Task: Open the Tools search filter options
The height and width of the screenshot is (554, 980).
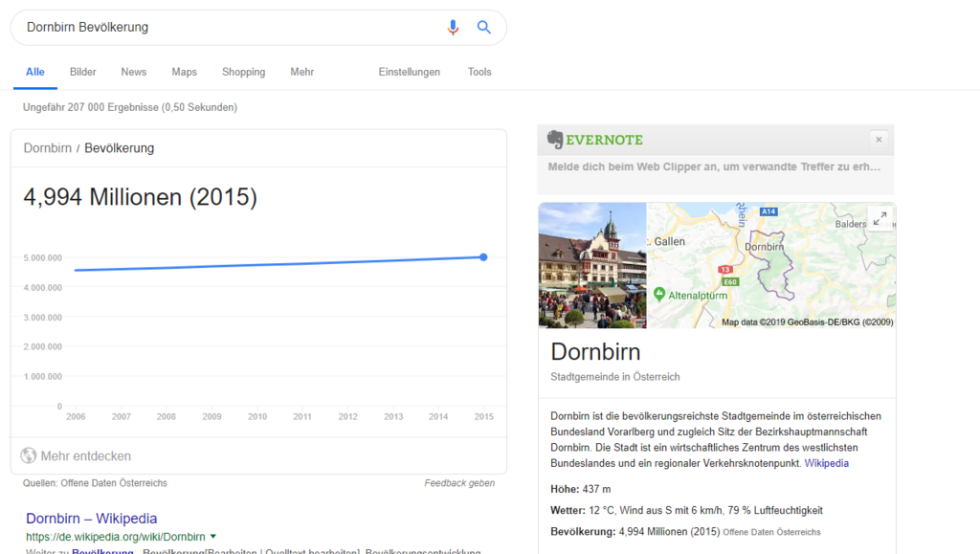Action: pos(479,72)
